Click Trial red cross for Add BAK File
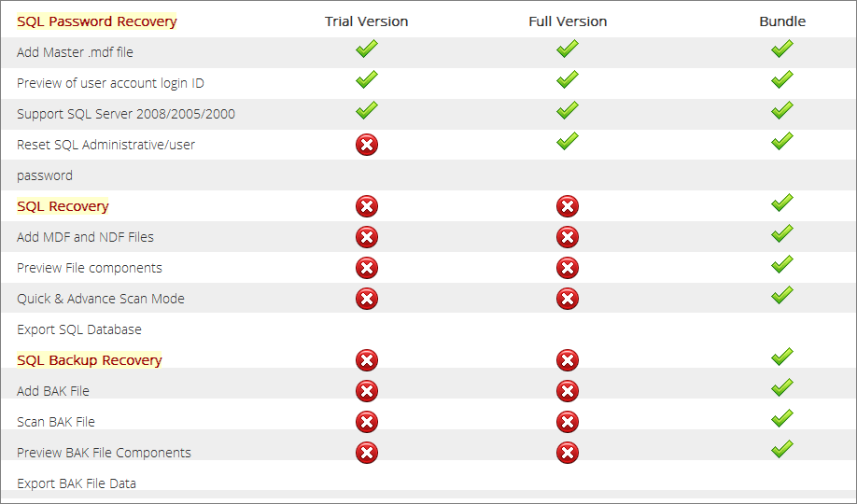857x504 pixels. coord(367,391)
